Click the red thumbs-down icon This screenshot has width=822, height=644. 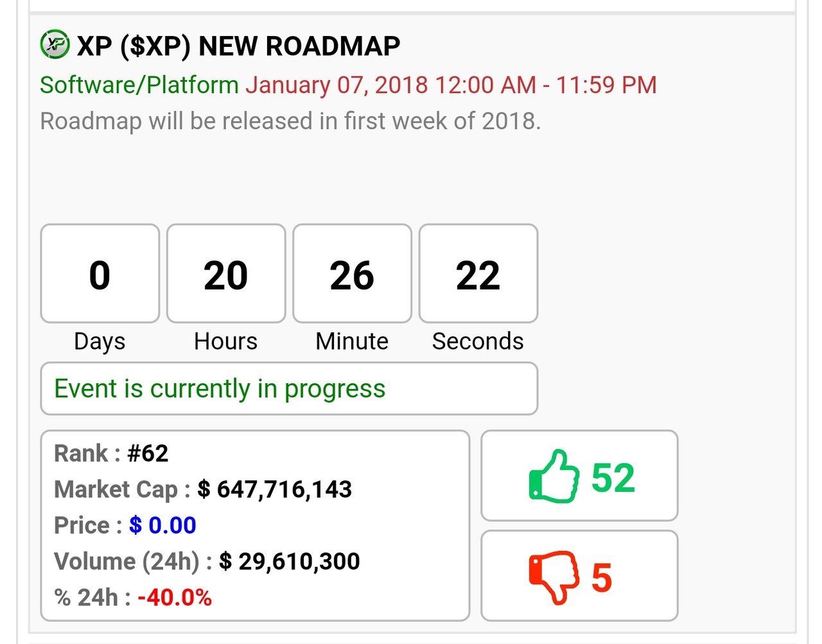click(x=554, y=576)
